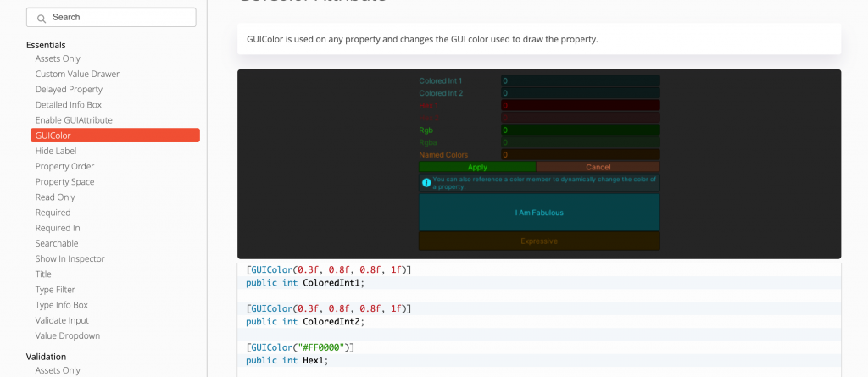Click the Validation section heading
The height and width of the screenshot is (377, 868).
(x=46, y=357)
